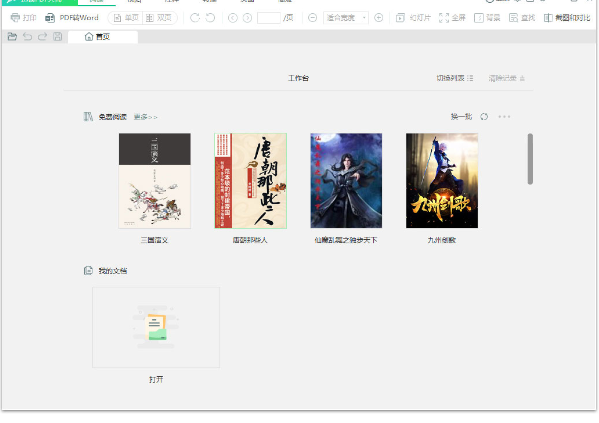Switch to single page view (单页)
Screen dimensions: 599x423
(x=126, y=18)
